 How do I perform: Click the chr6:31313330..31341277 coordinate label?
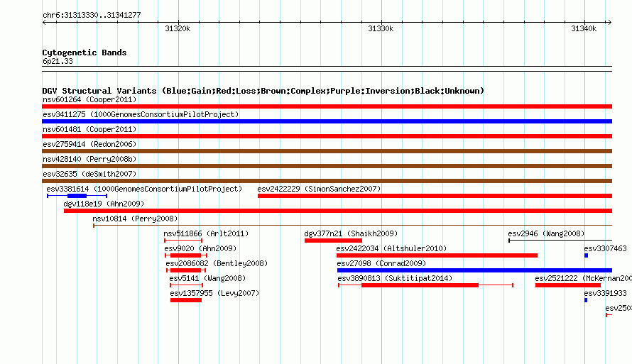click(92, 15)
